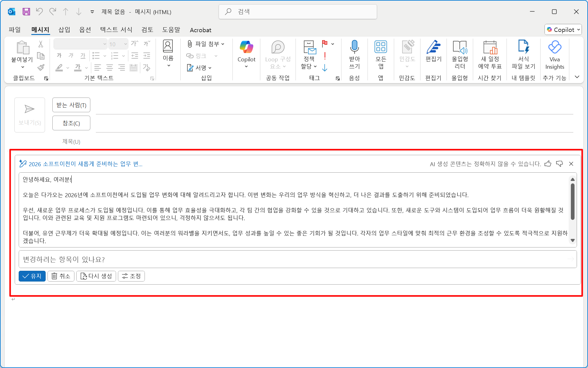This screenshot has width=588, height=368.
Task: Open All Apps (모든 앱) icon
Action: click(380, 47)
